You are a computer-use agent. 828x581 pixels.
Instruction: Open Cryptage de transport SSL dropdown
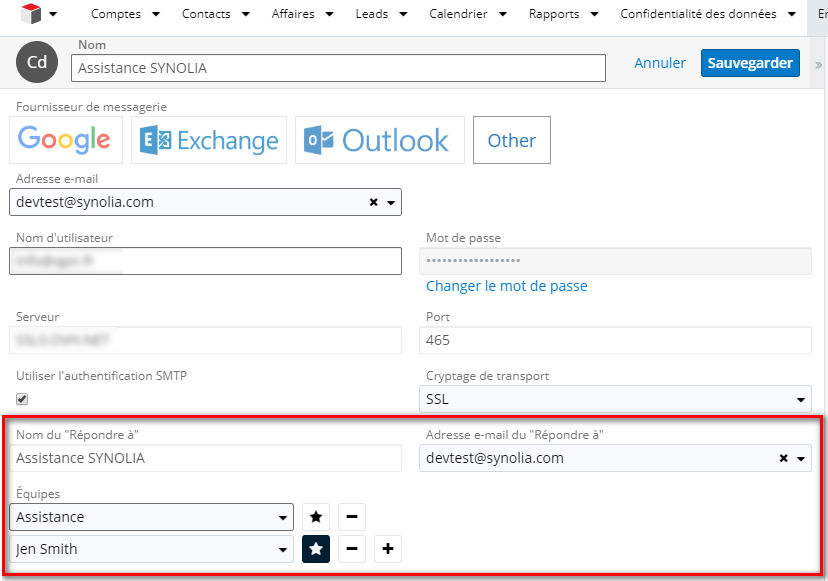pyautogui.click(x=615, y=399)
